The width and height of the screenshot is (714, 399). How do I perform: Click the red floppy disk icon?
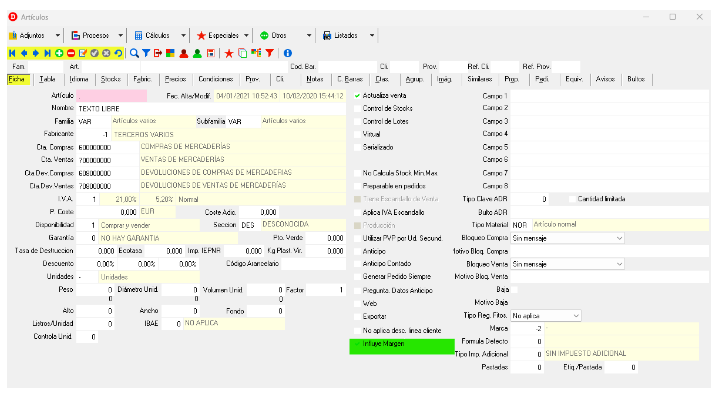211,53
